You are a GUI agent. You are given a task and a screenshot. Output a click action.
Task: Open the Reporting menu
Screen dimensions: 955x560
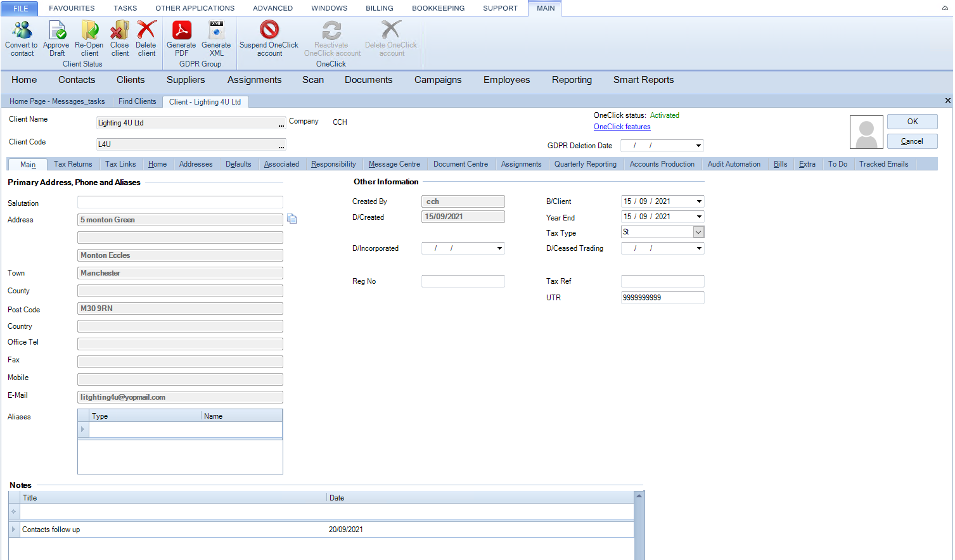point(572,80)
